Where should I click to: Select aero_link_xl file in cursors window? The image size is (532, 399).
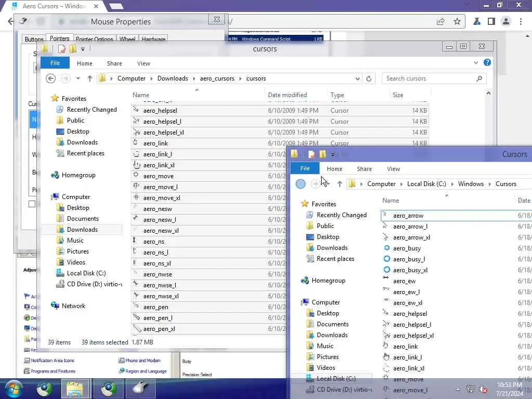coord(159,165)
